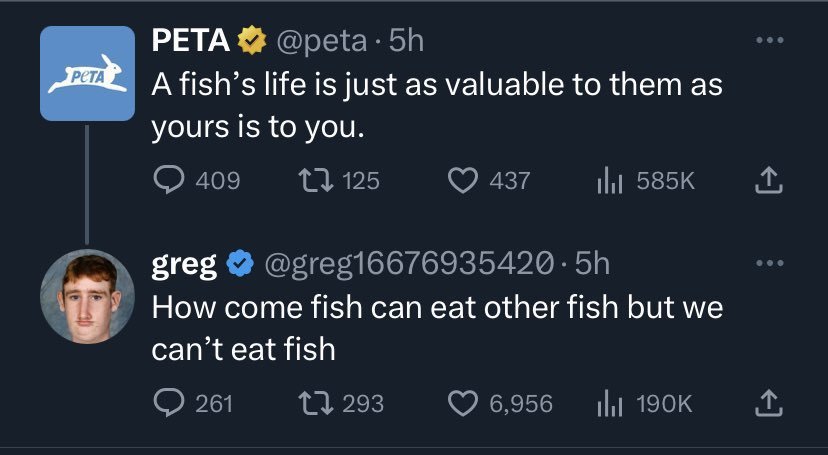Reply to greg's tweet

click(168, 403)
